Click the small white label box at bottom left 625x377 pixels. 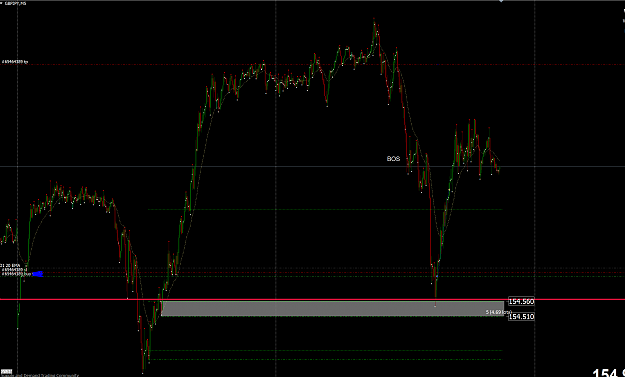tap(6, 371)
